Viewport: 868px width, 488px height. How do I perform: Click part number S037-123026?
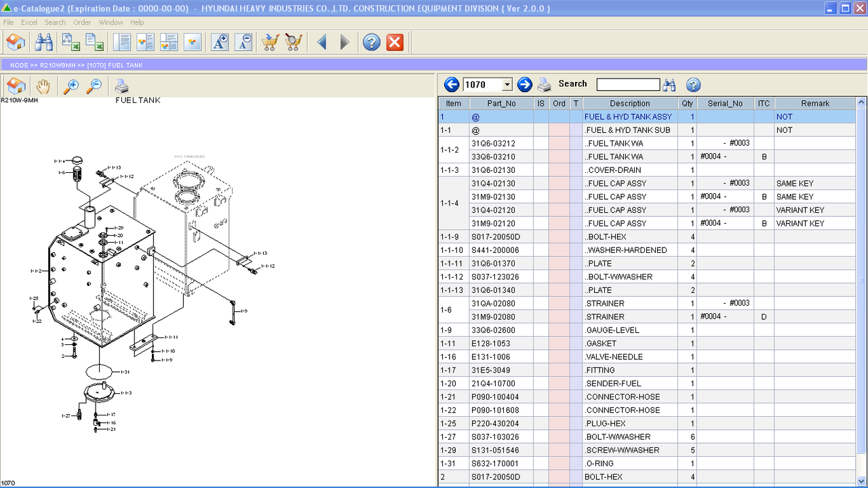495,277
